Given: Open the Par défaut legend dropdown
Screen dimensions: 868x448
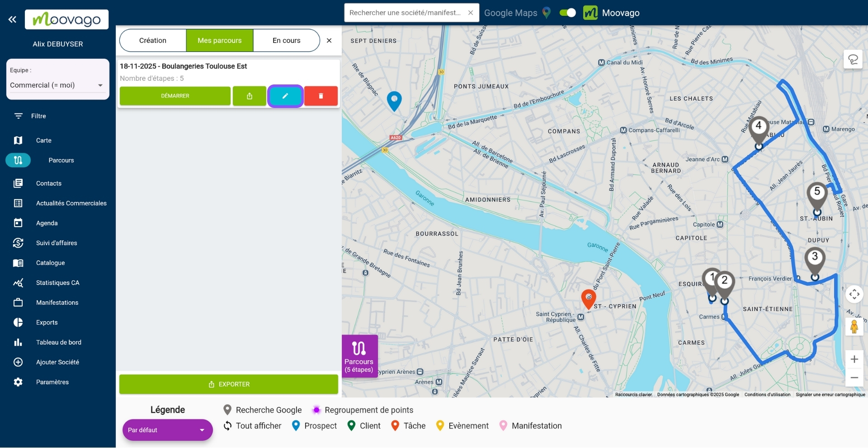Looking at the screenshot, I should (x=167, y=430).
